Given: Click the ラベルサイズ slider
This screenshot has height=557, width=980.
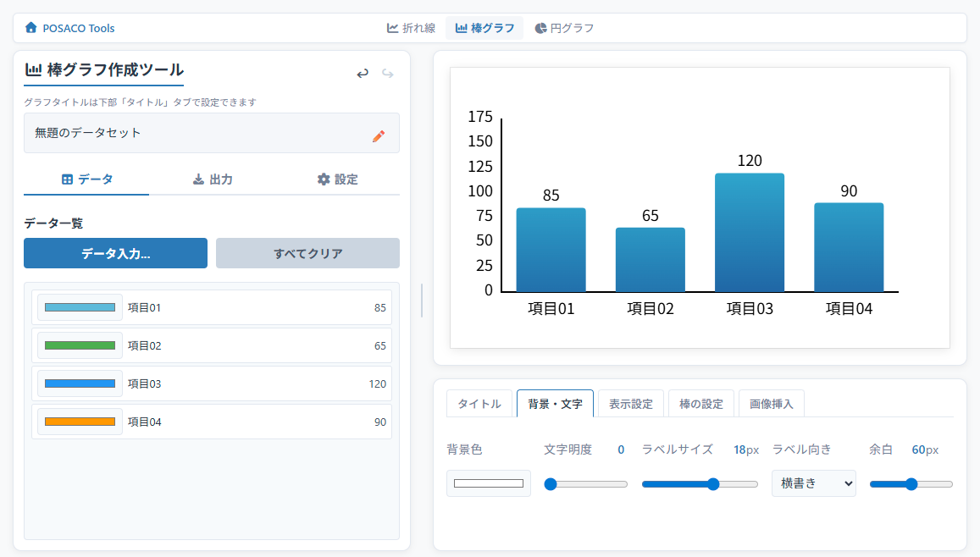Looking at the screenshot, I should (700, 484).
